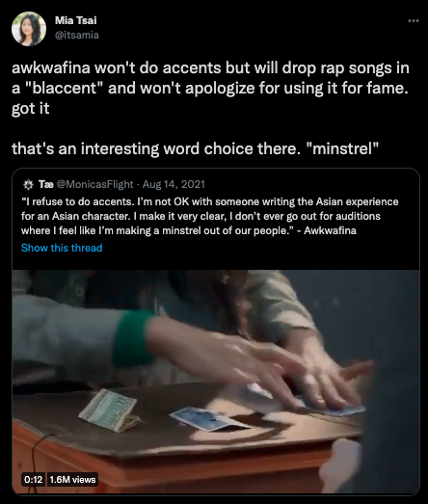
Task: Click the Tae display name
Action: click(x=46, y=184)
